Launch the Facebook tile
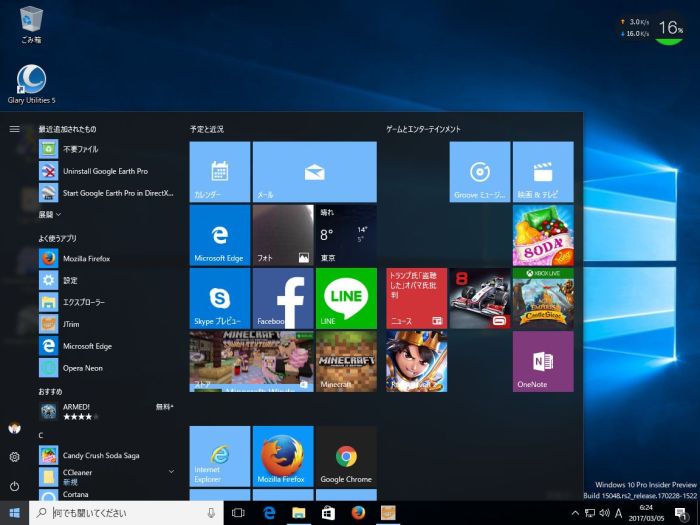 point(283,298)
